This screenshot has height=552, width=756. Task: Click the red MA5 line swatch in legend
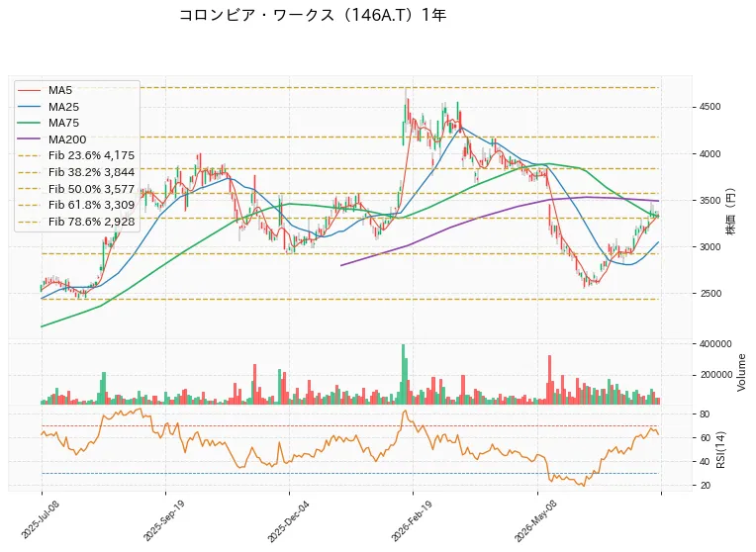click(x=29, y=90)
